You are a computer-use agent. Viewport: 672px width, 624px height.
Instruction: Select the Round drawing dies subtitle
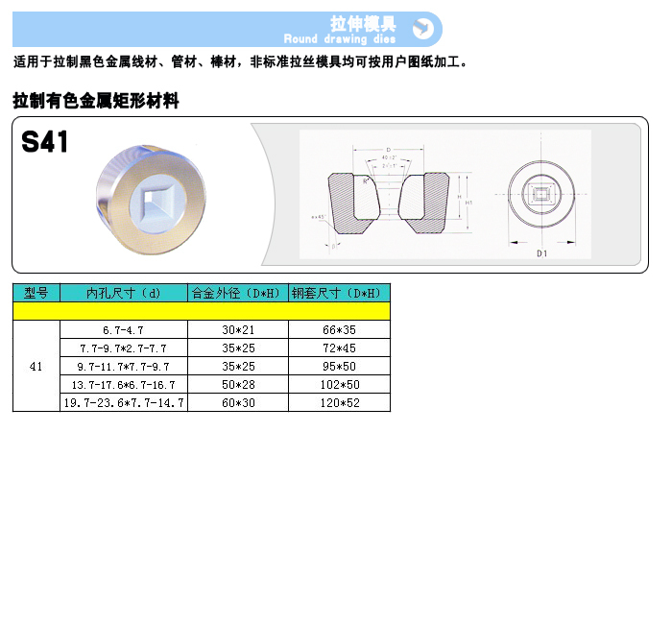click(339, 39)
